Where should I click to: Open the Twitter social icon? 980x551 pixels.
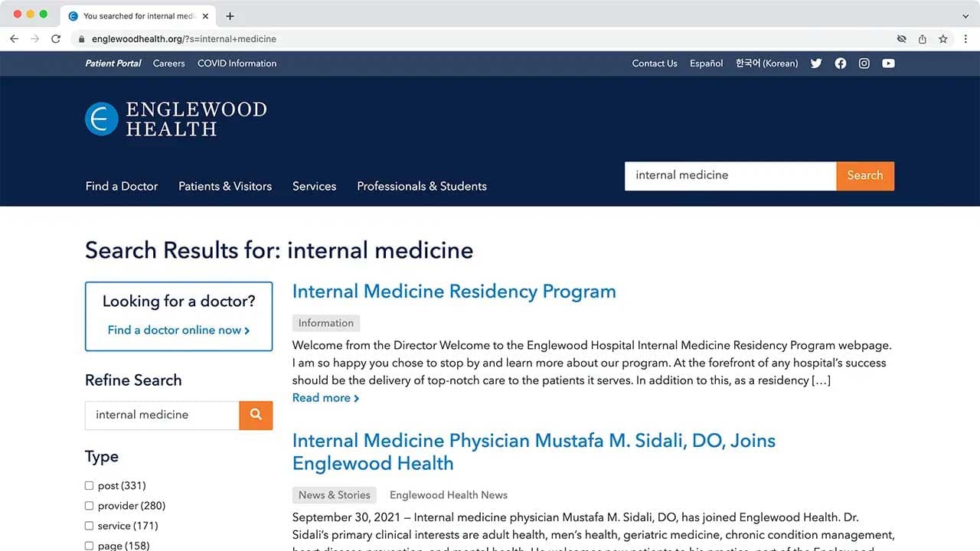tap(816, 64)
